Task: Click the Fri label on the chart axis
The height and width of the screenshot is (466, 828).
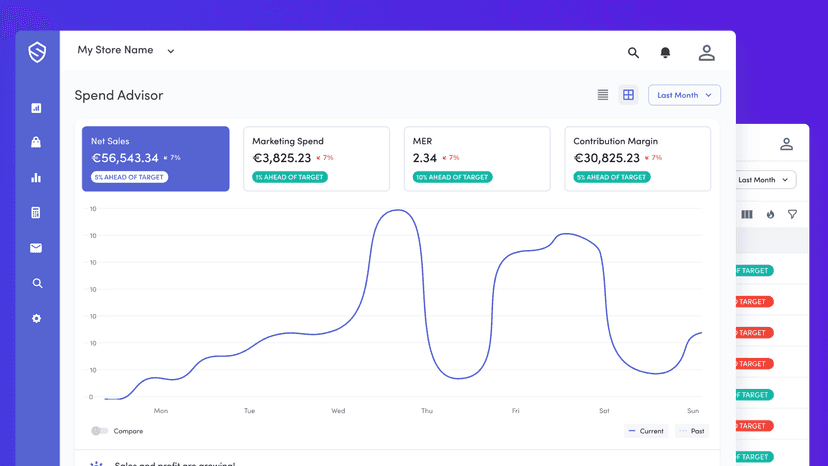Action: (515, 411)
